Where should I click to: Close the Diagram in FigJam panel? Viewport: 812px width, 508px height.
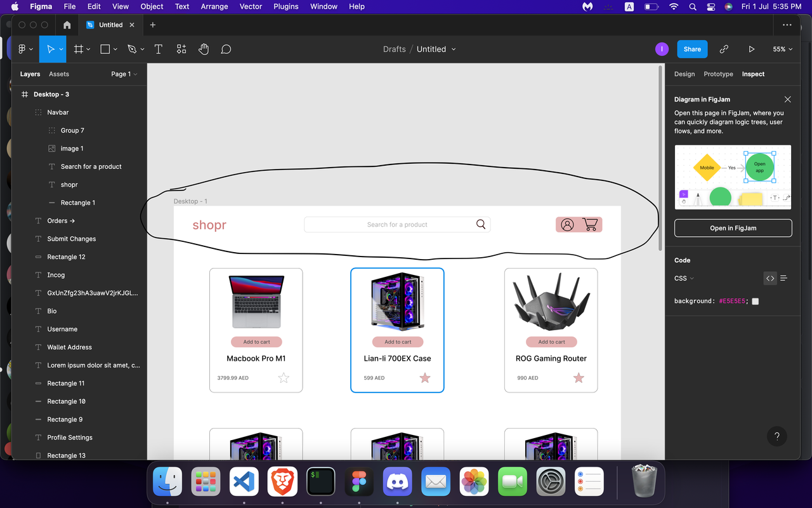787,100
